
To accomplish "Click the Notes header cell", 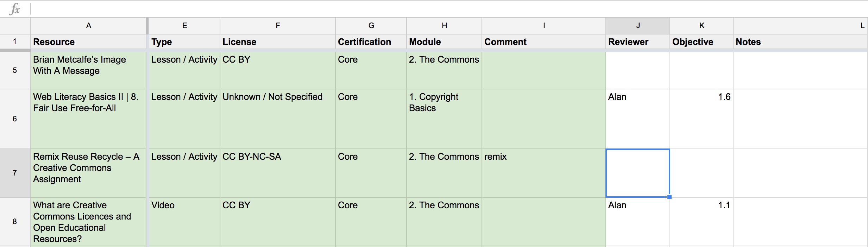I will pyautogui.click(x=800, y=42).
